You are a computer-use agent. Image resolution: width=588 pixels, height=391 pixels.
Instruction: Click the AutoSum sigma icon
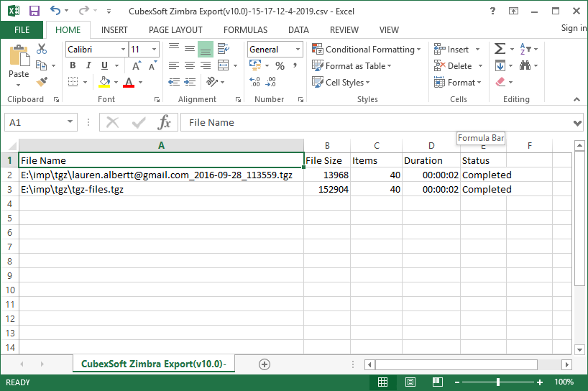tap(500, 49)
